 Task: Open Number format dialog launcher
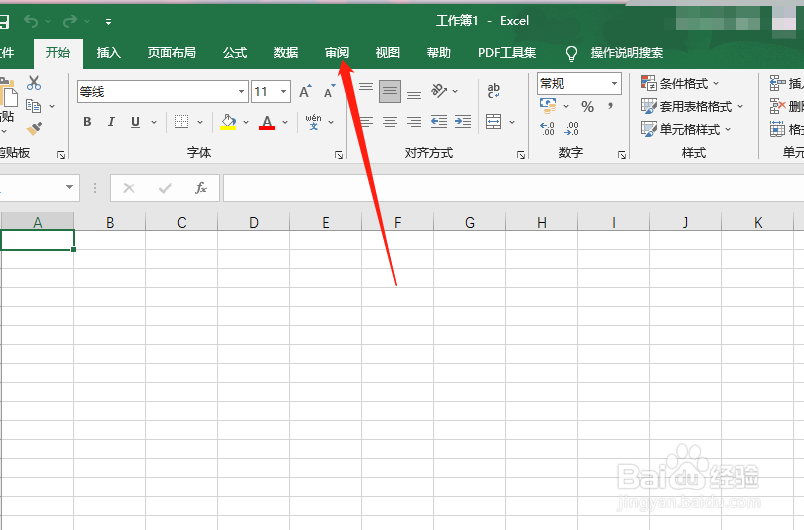pos(622,155)
